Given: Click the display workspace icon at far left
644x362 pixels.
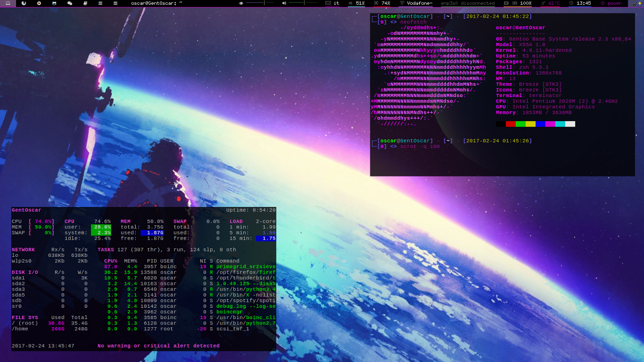Looking at the screenshot, I should click(x=8, y=4).
